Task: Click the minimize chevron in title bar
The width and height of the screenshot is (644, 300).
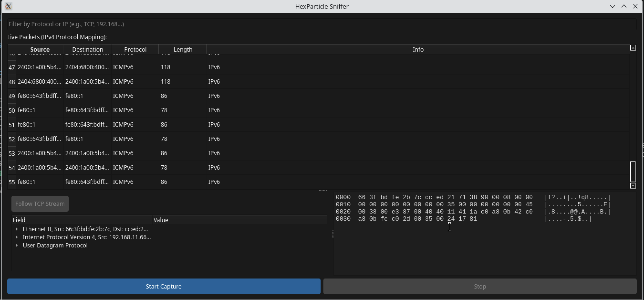Action: pyautogui.click(x=612, y=6)
